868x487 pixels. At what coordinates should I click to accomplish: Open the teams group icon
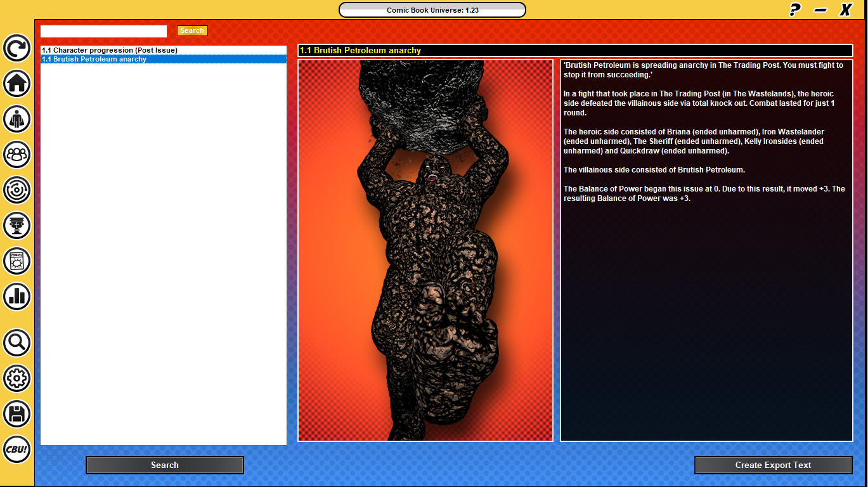[x=17, y=154]
